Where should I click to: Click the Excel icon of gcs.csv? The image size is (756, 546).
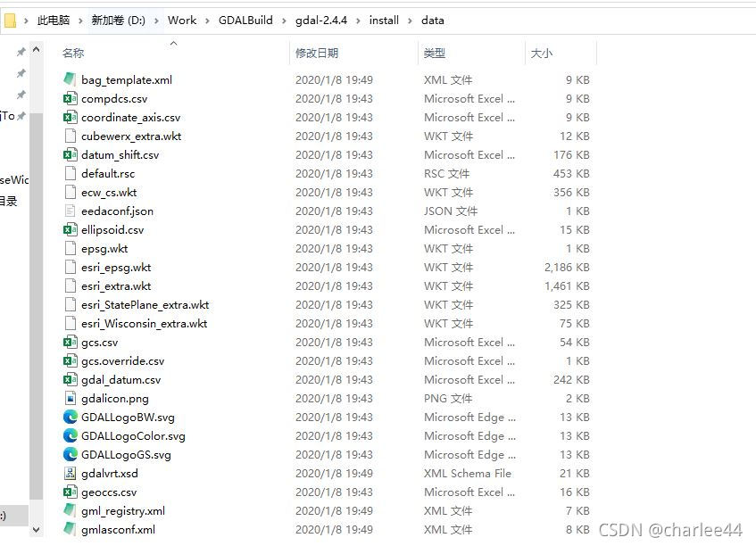[x=70, y=343]
